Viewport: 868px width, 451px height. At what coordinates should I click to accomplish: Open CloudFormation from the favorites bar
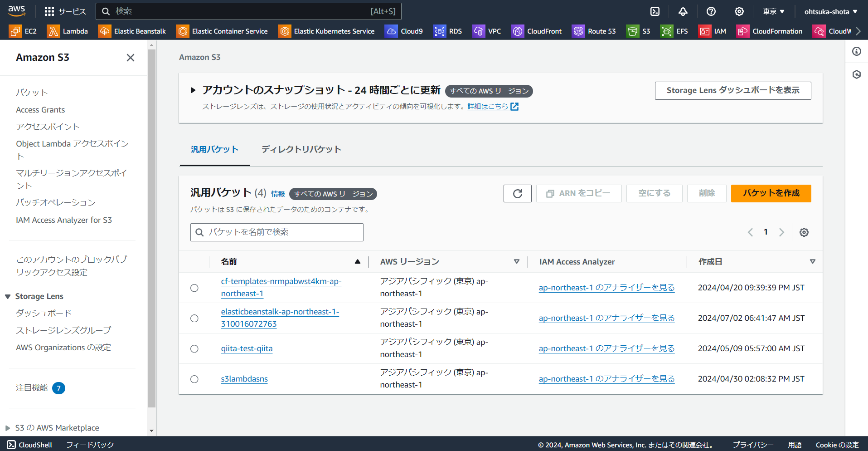pyautogui.click(x=770, y=31)
